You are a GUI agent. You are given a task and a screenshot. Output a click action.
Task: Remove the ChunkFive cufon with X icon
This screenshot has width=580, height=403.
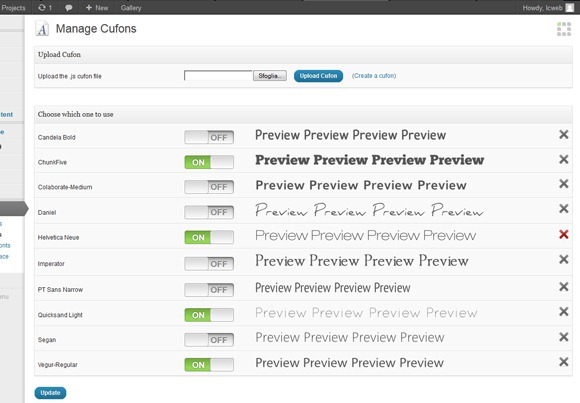pos(563,159)
